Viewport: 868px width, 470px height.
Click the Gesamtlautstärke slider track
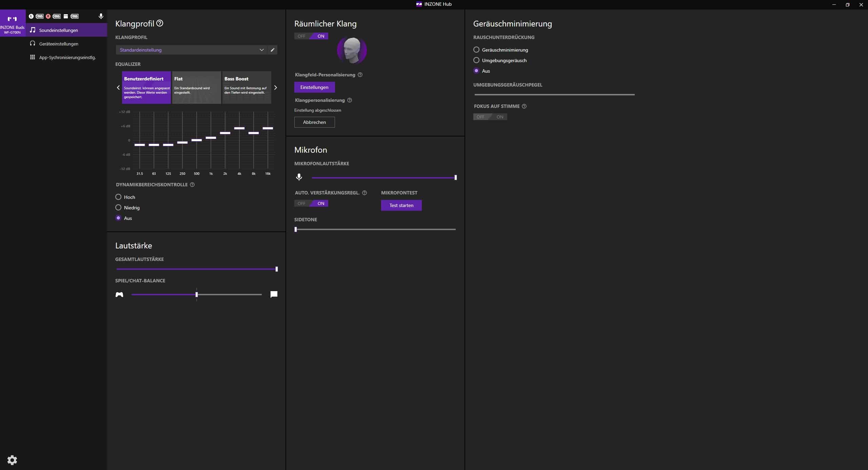point(196,269)
